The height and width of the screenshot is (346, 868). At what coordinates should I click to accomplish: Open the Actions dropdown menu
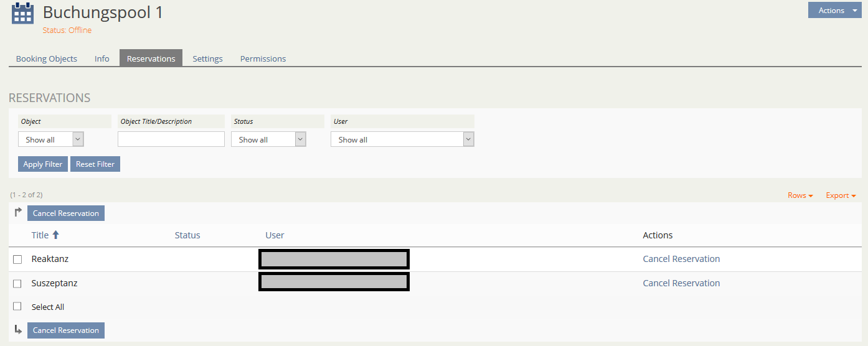pos(834,10)
